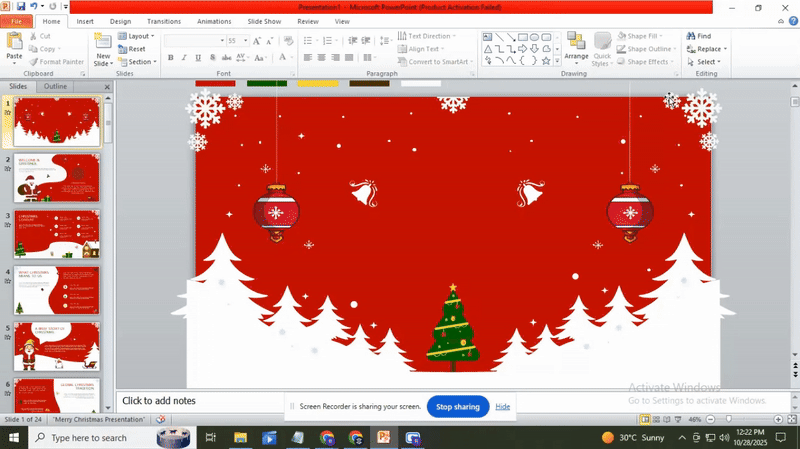This screenshot has height=449, width=800.
Task: Click the Hide link on sharing bar
Action: (503, 407)
